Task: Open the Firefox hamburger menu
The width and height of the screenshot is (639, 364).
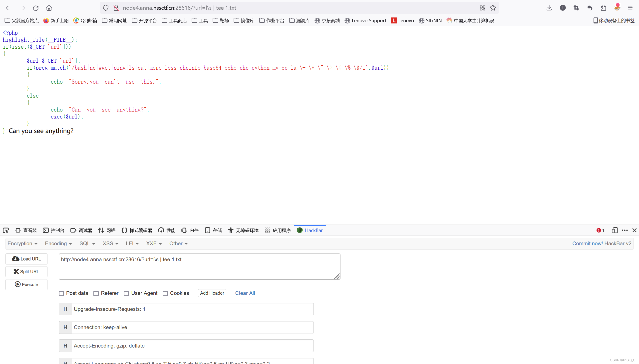Action: (x=630, y=8)
